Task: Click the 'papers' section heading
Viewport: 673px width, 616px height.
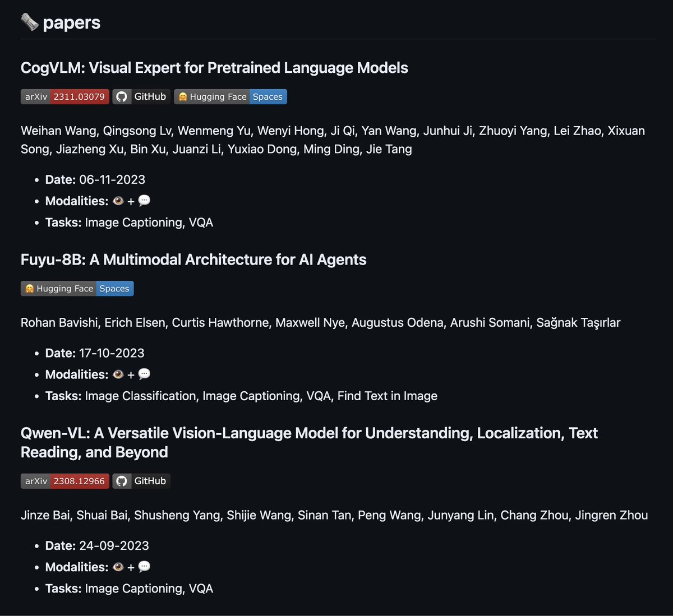Action: point(72,23)
